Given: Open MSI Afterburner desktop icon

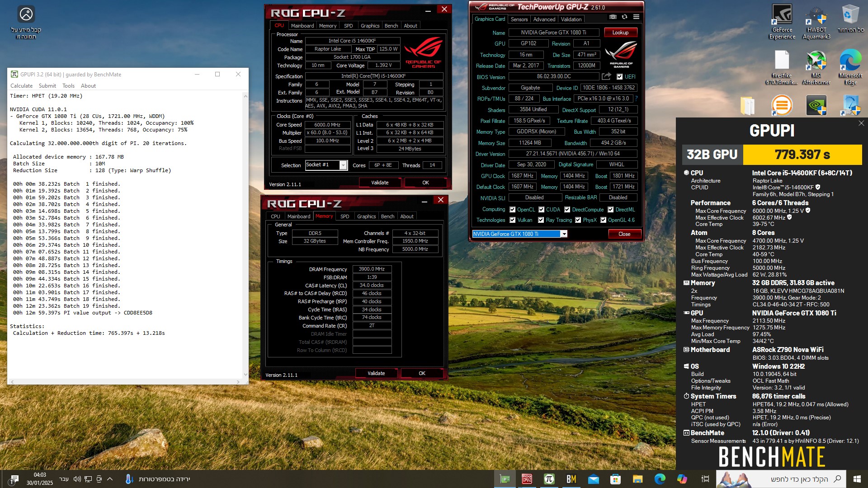Looking at the screenshot, I should coord(816,67).
